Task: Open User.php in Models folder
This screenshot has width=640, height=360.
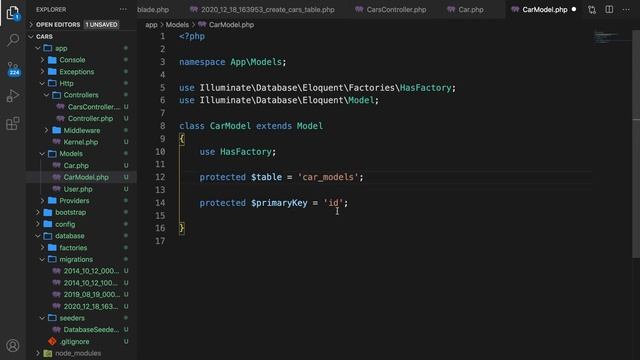Action: coord(78,189)
